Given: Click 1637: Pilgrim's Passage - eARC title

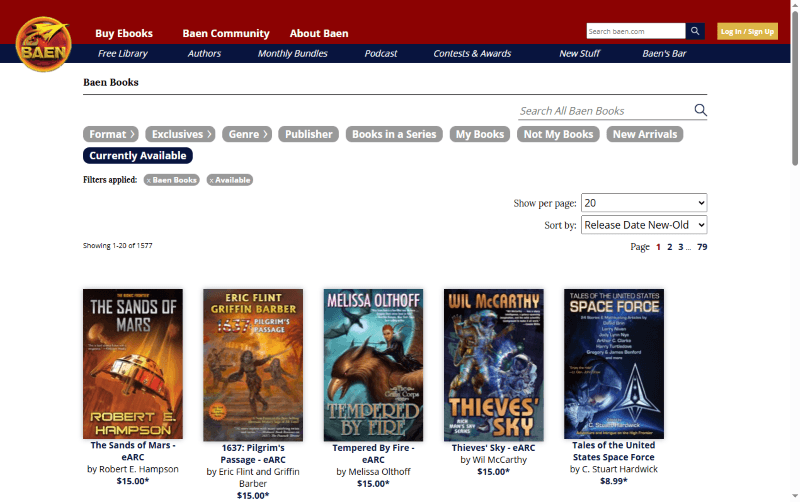Looking at the screenshot, I should [253, 454].
